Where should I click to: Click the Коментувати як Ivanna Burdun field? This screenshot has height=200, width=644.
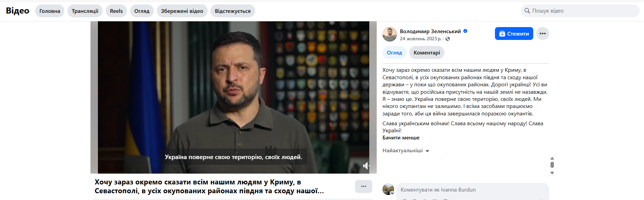[473, 190]
